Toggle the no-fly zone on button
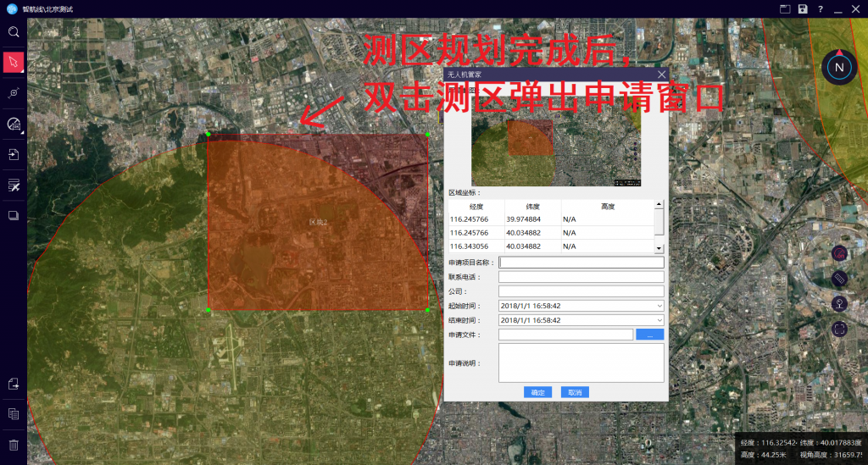Viewport: 868px width, 465px height. (839, 254)
